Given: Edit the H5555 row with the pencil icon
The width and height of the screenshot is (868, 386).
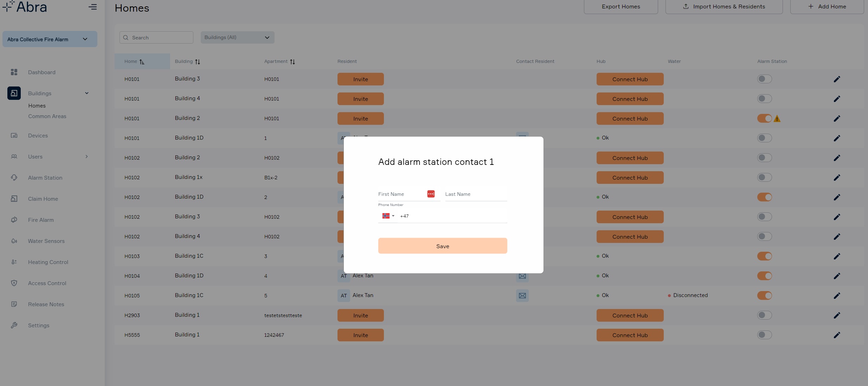Looking at the screenshot, I should pyautogui.click(x=837, y=335).
